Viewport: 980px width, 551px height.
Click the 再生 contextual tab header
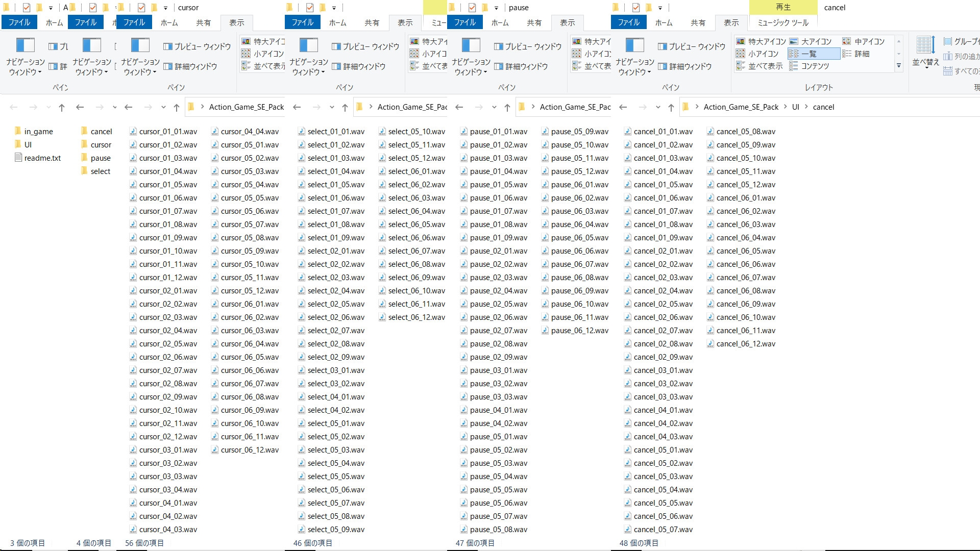(x=783, y=7)
